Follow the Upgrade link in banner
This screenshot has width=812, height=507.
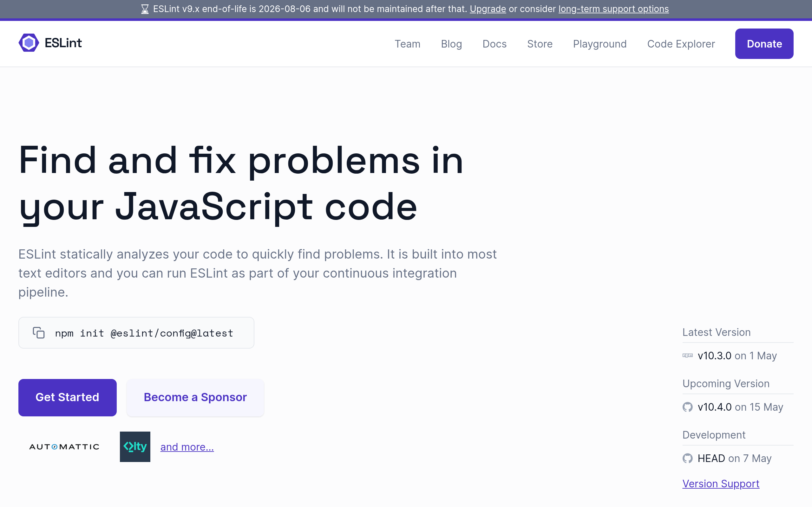pos(488,9)
